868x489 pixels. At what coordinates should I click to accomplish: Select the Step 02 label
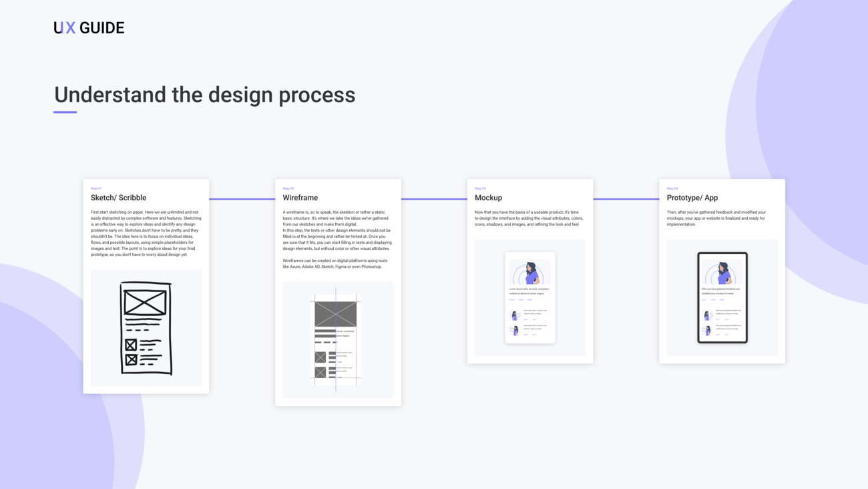(x=288, y=188)
